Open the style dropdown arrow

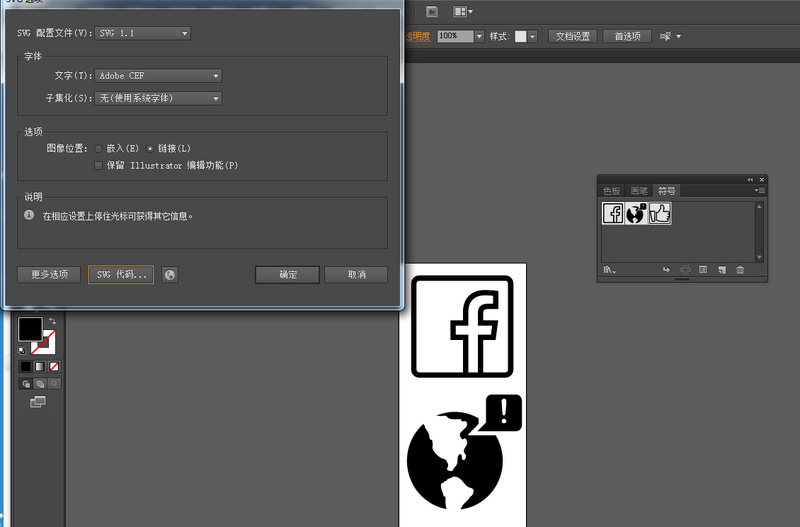[533, 36]
